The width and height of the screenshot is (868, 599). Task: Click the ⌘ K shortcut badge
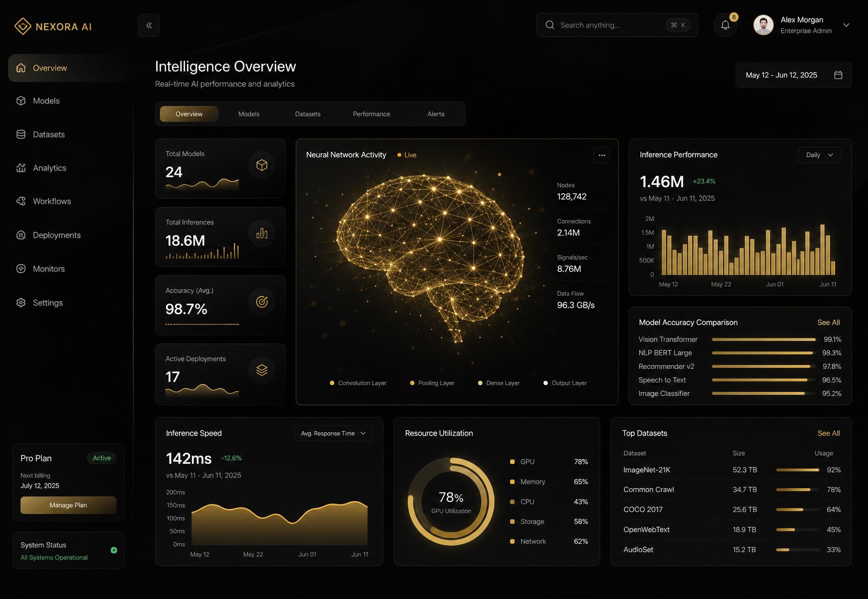(678, 25)
